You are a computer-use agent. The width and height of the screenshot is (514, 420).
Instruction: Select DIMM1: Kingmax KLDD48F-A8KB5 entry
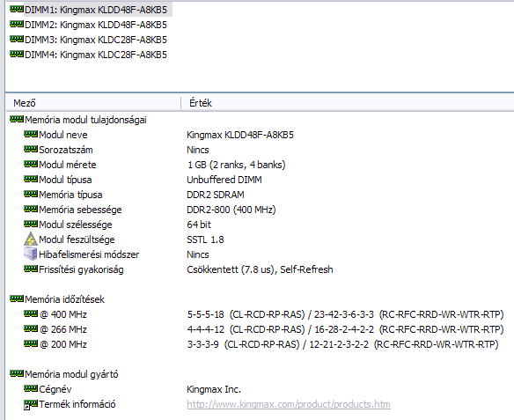click(x=96, y=10)
